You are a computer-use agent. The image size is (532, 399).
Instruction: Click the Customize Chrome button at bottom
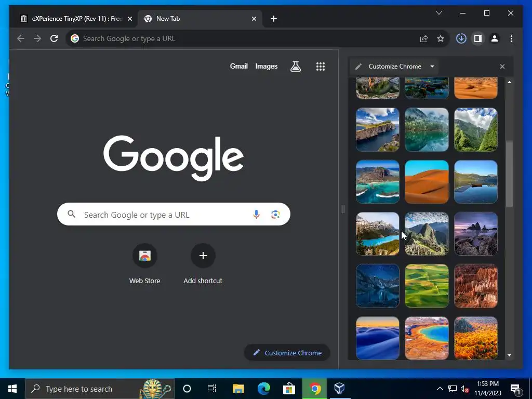[x=287, y=353]
